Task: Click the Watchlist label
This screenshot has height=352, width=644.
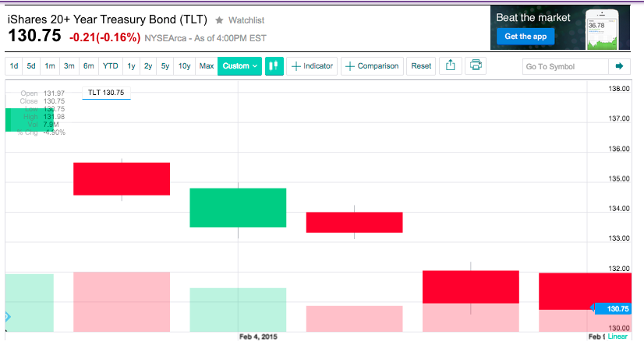Action: coord(246,20)
